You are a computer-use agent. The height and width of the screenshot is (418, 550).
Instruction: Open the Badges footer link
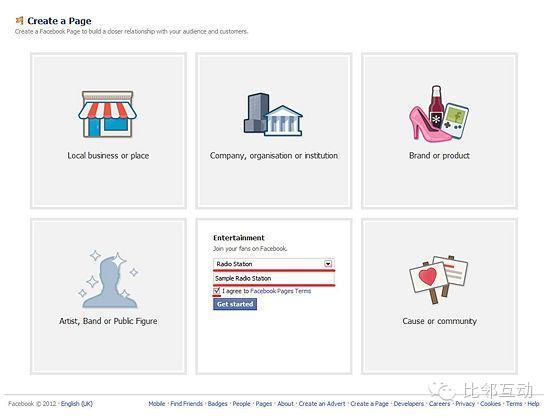[x=217, y=404]
